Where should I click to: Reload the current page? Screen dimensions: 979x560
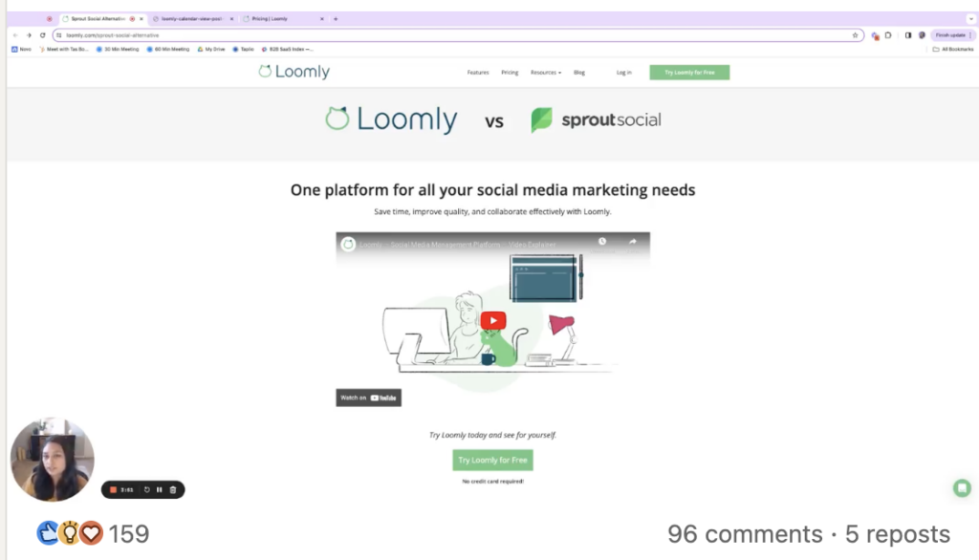[42, 35]
